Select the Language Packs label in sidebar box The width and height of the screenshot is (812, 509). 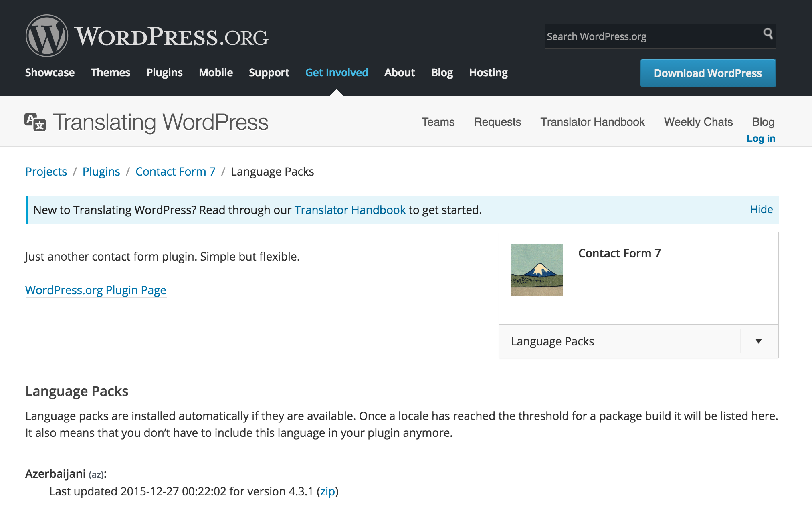pos(552,341)
